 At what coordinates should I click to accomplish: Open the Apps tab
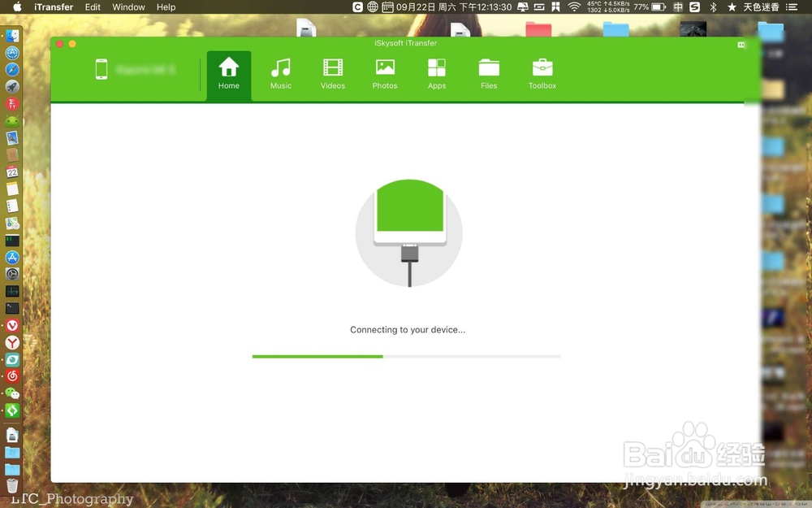tap(437, 75)
